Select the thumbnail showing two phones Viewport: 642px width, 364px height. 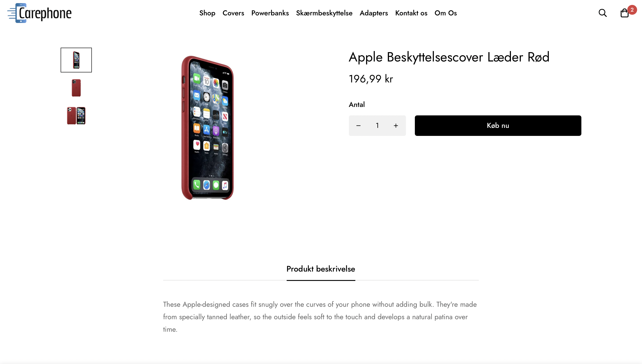coord(76,115)
